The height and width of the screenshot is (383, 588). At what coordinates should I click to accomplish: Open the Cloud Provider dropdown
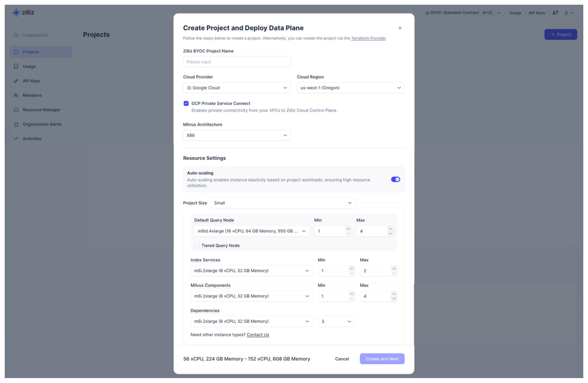coord(237,88)
